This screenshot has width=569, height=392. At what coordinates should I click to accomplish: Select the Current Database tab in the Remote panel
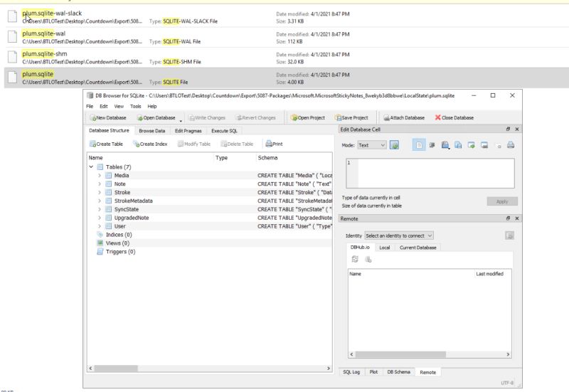(418, 248)
